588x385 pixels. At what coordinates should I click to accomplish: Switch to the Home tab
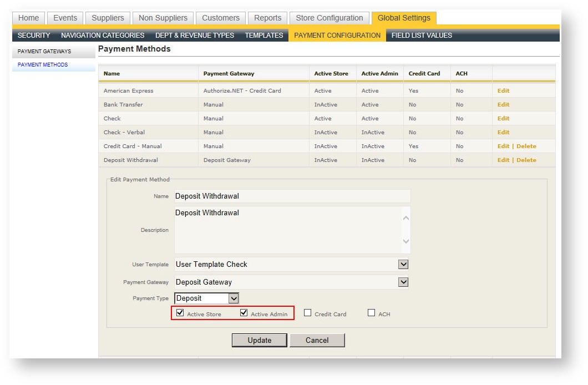click(28, 18)
